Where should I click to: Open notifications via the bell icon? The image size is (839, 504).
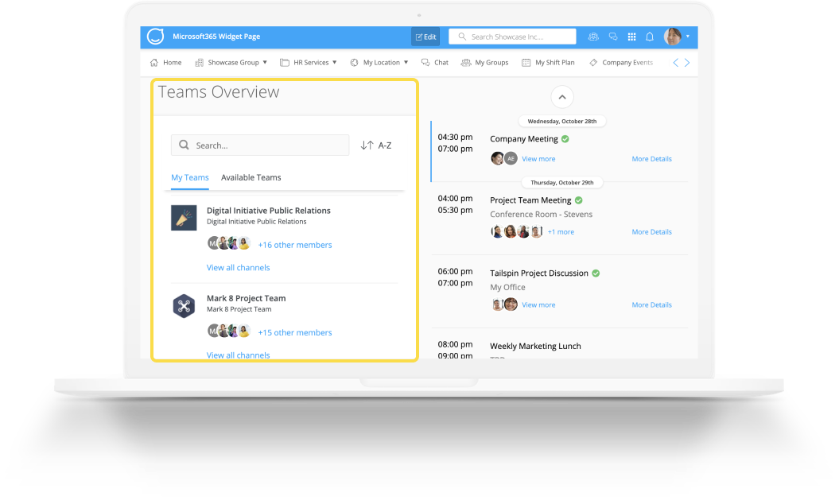[x=650, y=36]
